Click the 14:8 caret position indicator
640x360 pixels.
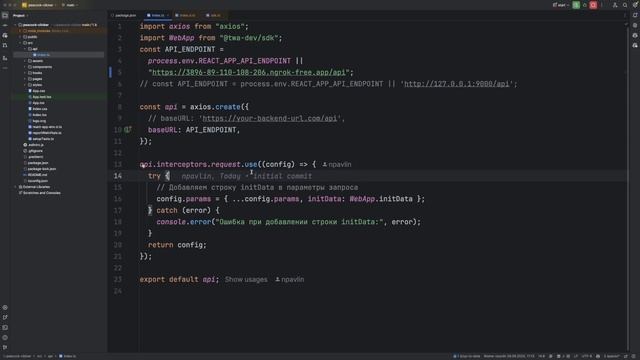[x=541, y=356]
